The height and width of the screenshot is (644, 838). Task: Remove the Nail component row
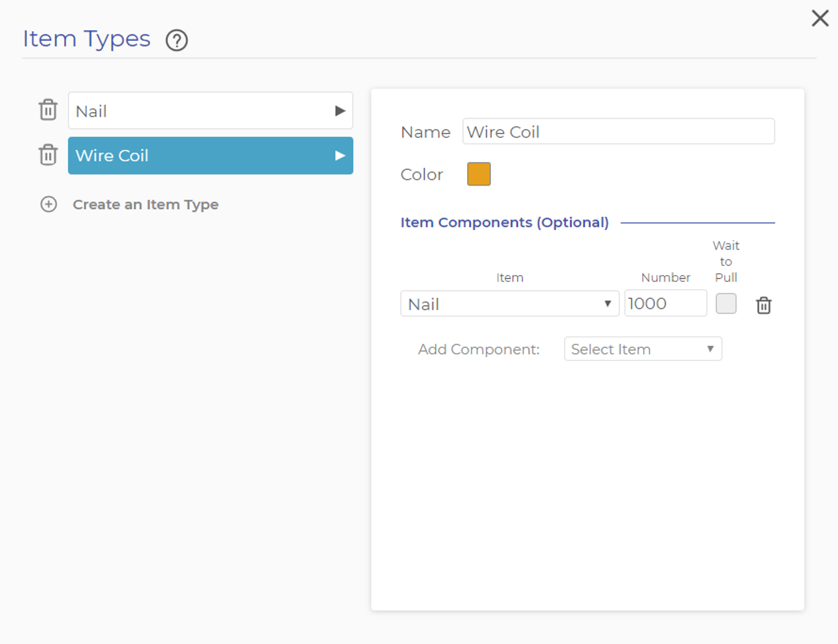763,305
